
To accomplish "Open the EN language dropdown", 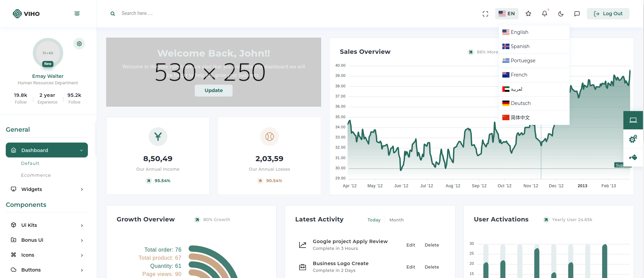I will [506, 14].
